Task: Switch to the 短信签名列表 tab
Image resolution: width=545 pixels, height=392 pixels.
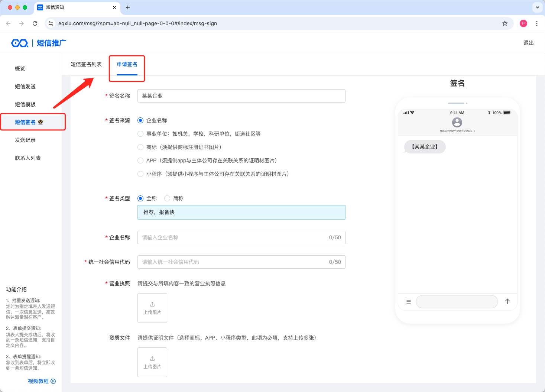Action: [86, 64]
